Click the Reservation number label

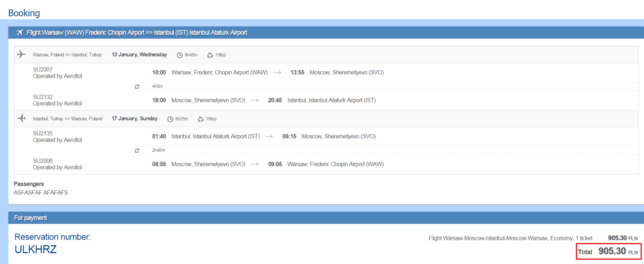pyautogui.click(x=53, y=237)
